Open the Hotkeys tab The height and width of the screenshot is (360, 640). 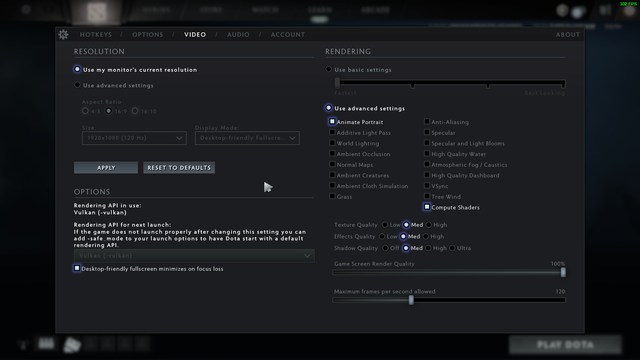(96, 35)
